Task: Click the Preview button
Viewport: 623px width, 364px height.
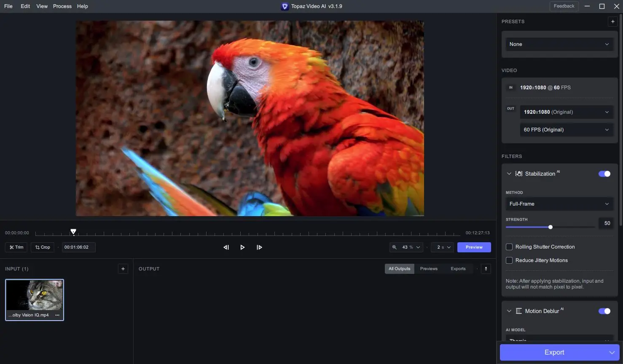Action: click(474, 247)
